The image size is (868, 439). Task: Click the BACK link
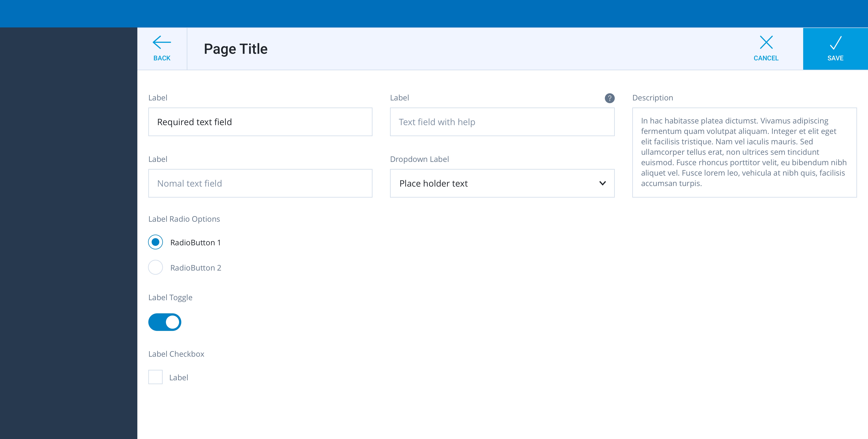point(161,49)
